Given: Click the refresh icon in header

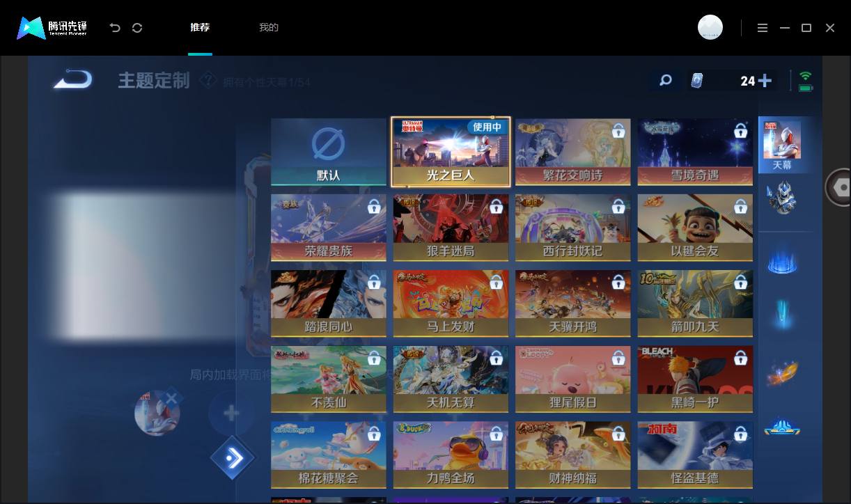Looking at the screenshot, I should point(137,28).
